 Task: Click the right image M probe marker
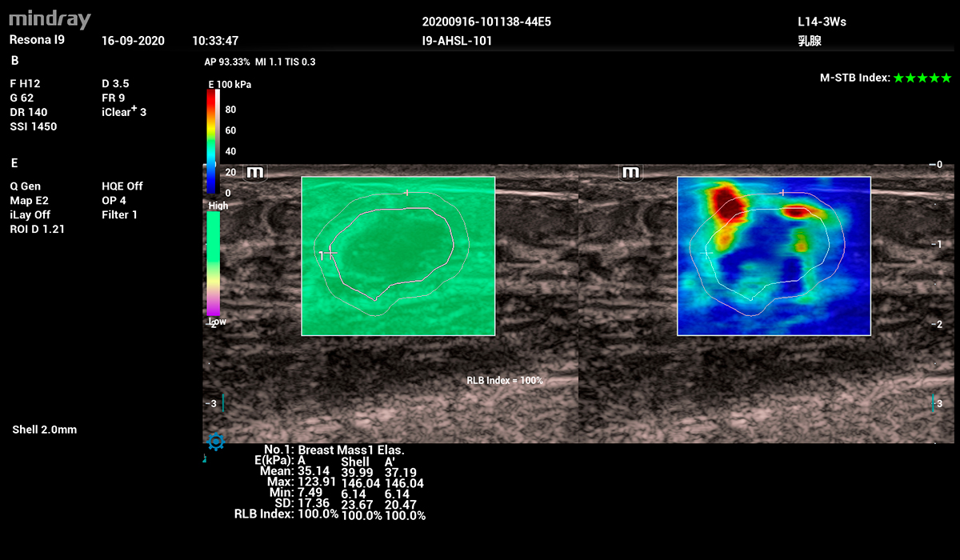[630, 172]
